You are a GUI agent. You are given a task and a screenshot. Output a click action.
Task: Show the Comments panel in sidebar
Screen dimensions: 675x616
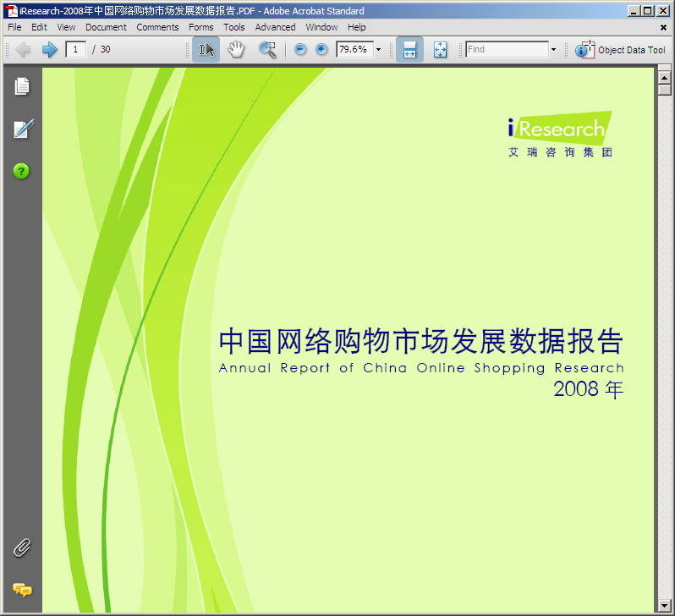22,590
